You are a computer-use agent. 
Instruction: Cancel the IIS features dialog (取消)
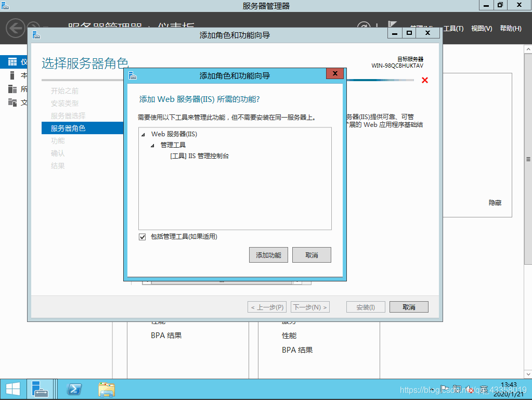point(312,255)
